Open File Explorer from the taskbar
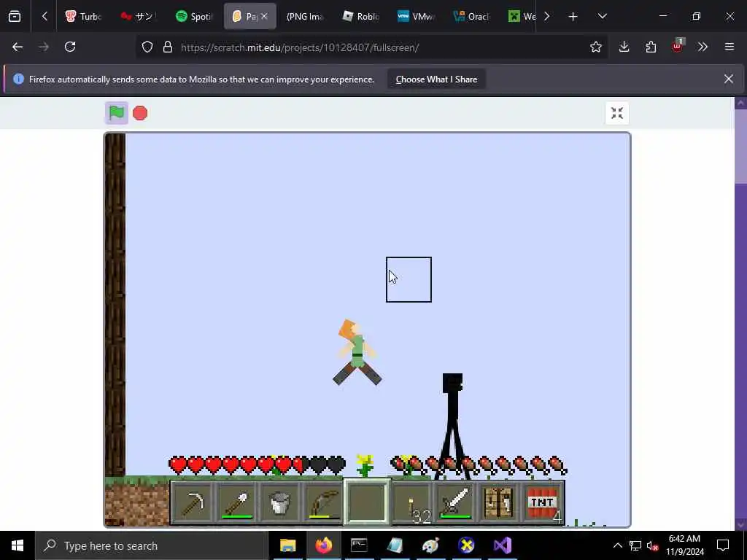 [287, 545]
